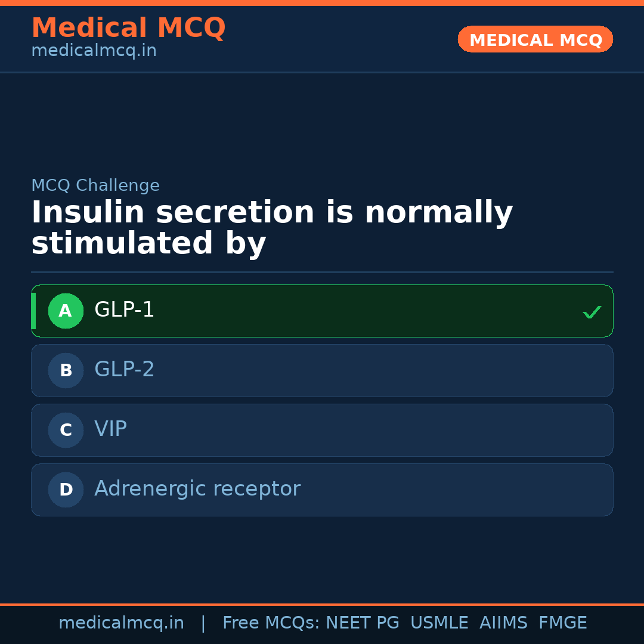The height and width of the screenshot is (644, 644).
Task: Open medicalmcq.in link under header title
Action: point(94,51)
